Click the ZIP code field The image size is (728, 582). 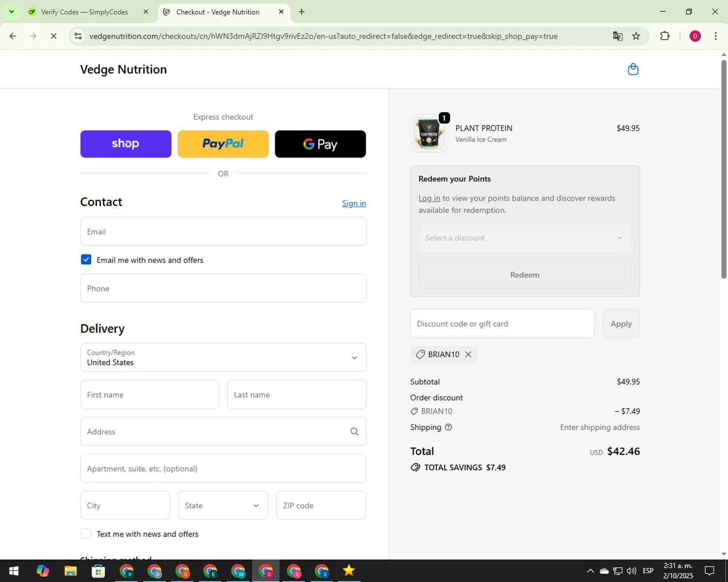[x=321, y=505]
